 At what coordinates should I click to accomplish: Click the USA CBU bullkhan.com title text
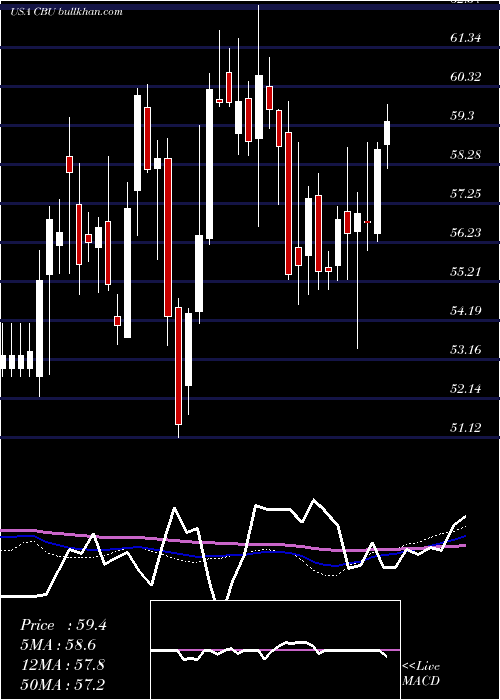[x=66, y=12]
